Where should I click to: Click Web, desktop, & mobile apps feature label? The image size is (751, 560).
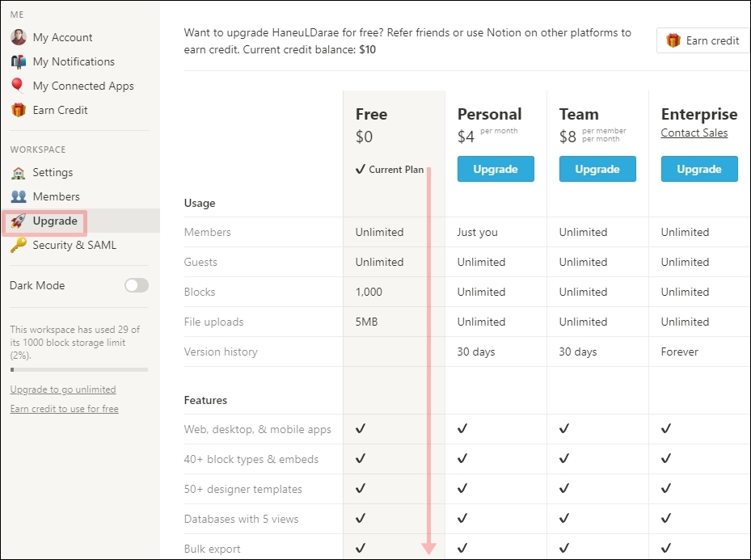pos(257,429)
